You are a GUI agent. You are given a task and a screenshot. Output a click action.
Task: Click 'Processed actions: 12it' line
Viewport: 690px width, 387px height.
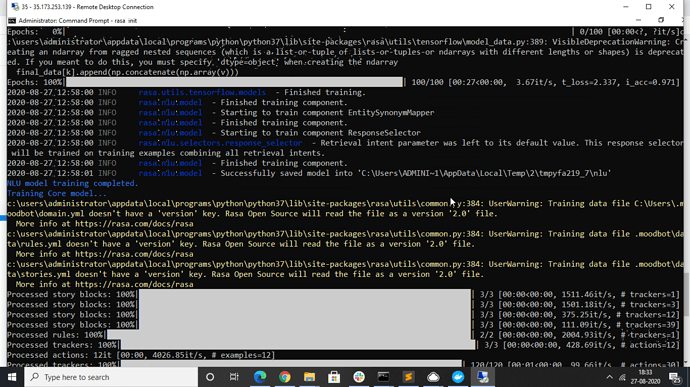point(141,355)
